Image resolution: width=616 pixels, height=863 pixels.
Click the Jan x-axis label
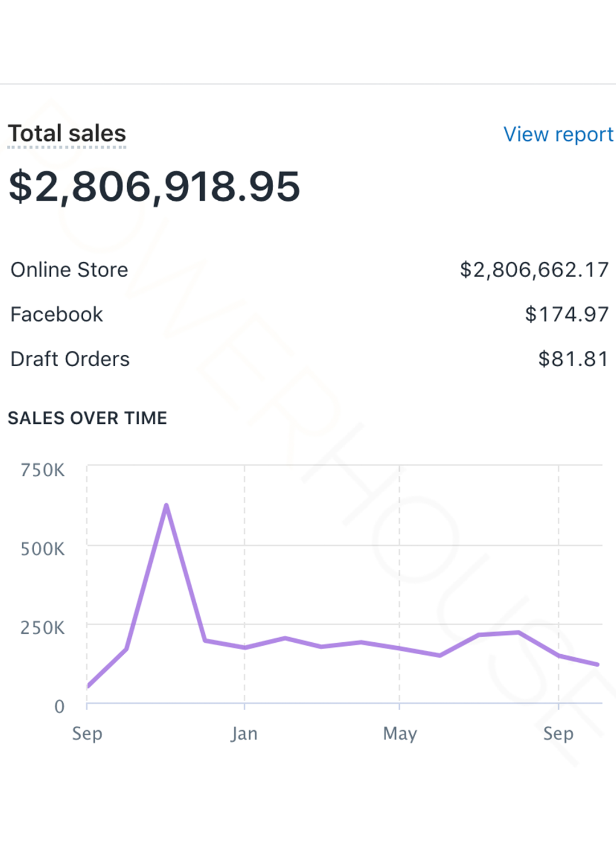[244, 733]
